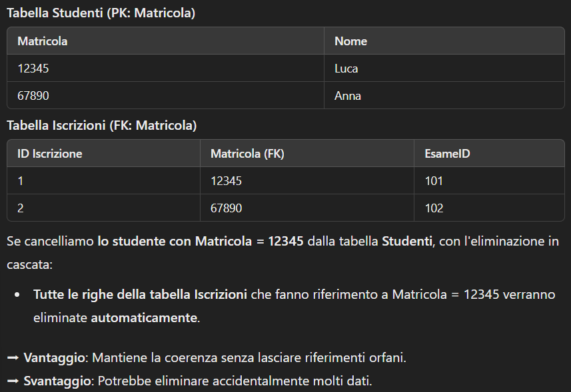This screenshot has width=571, height=392.
Task: Click ID Iscrizione value 2
Action: pyautogui.click(x=21, y=208)
